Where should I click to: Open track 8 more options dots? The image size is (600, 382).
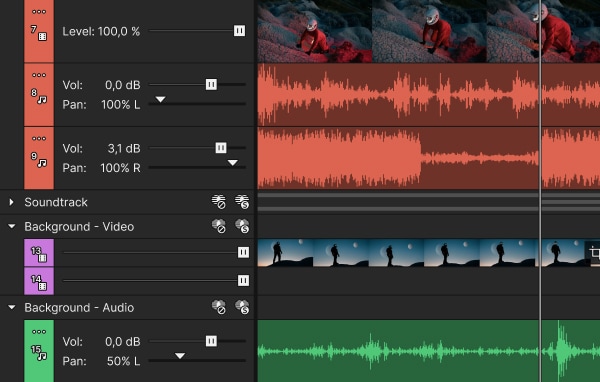point(39,75)
